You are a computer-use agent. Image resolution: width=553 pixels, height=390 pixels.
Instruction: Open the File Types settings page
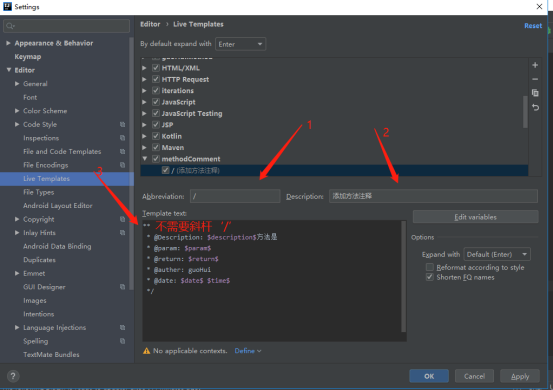coord(38,192)
